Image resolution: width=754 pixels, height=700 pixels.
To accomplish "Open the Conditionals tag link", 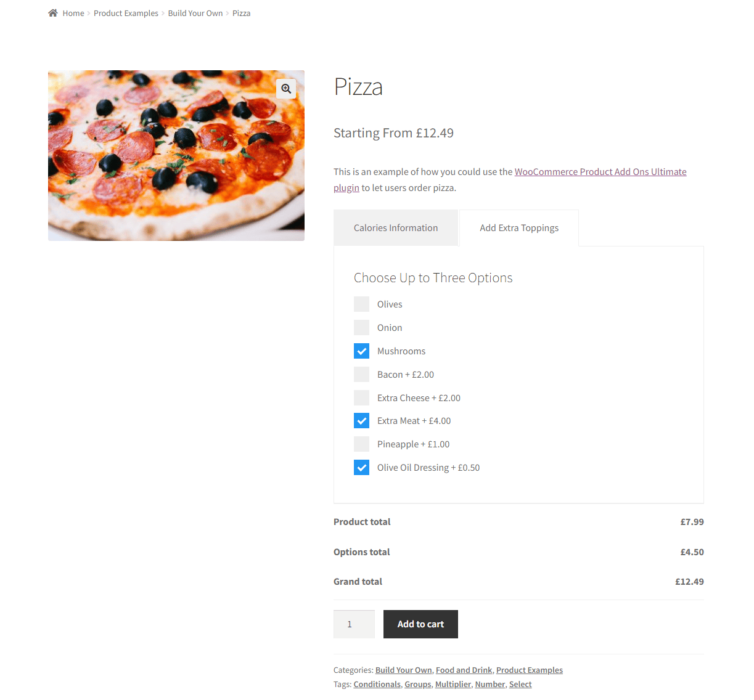I will point(377,685).
